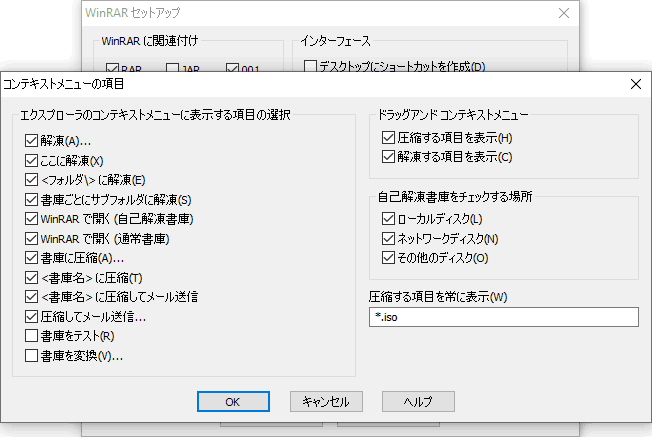The height and width of the screenshot is (437, 652).
Task: Toggle <フォルダ\> に解凍(E) checkbox
Action: [x=32, y=180]
